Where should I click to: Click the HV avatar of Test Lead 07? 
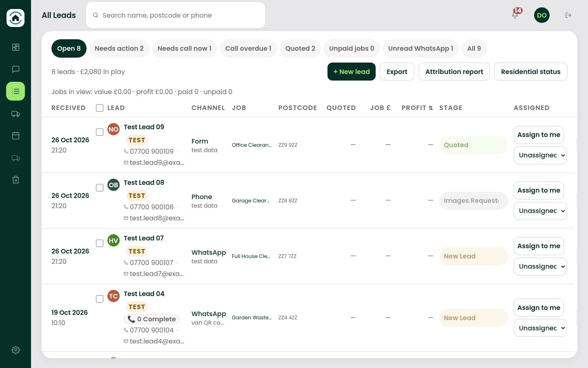click(114, 240)
